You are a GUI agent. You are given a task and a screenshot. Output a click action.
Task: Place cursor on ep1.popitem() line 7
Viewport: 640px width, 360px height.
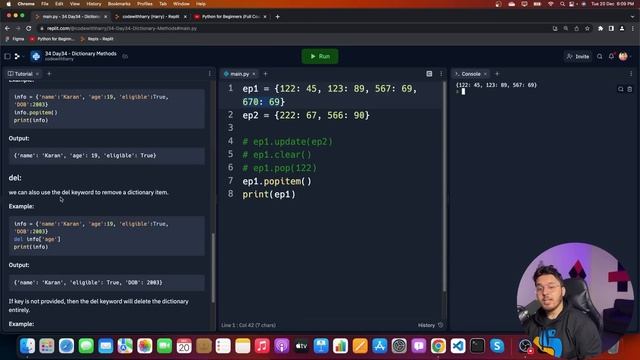tap(277, 181)
